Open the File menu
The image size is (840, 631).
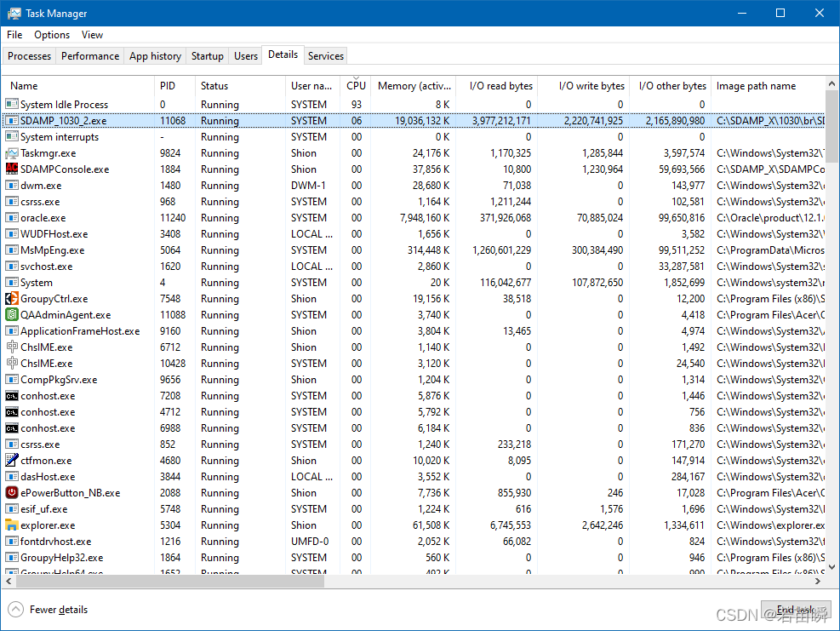(14, 35)
